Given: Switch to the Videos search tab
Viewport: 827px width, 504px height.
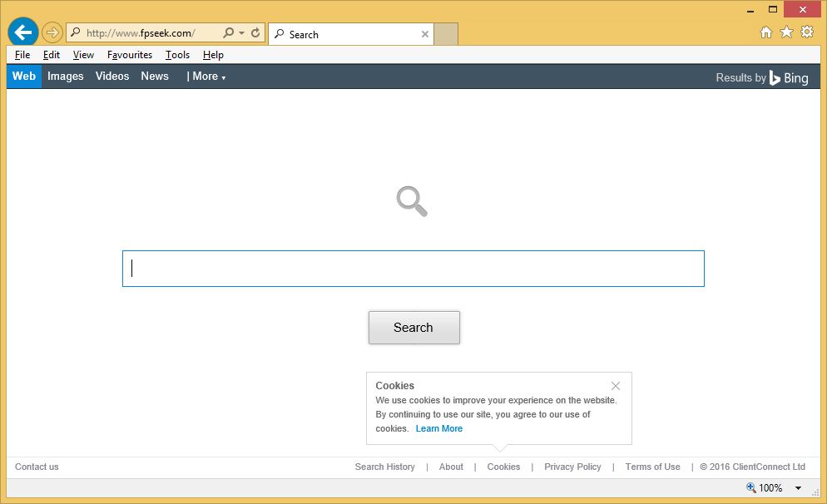Looking at the screenshot, I should pyautogui.click(x=112, y=77).
